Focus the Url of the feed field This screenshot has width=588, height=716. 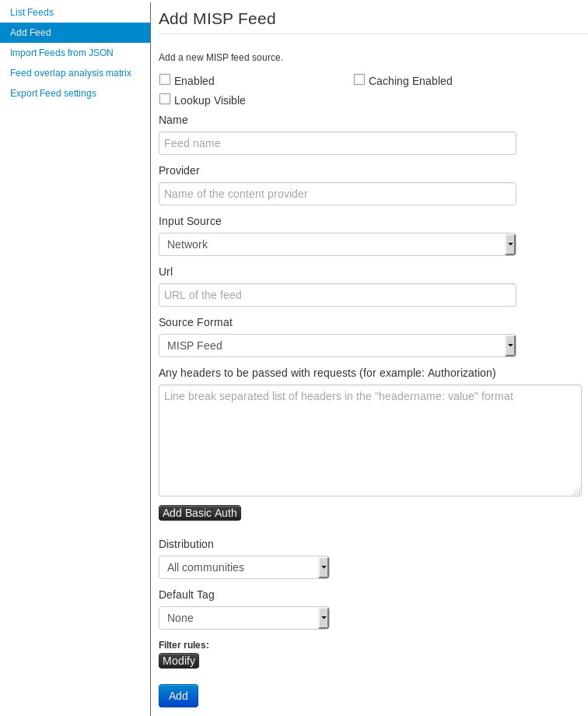(x=337, y=295)
